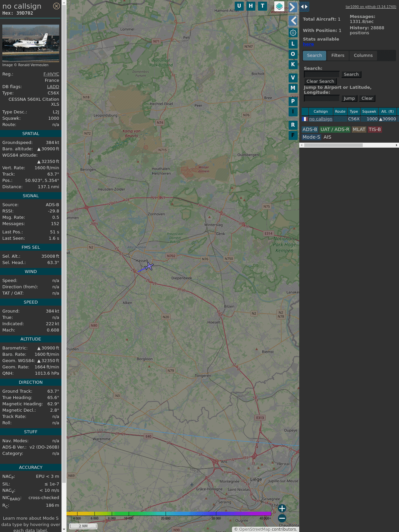Click the altitude color scale bar
The height and width of the screenshot is (532, 399).
point(169,514)
